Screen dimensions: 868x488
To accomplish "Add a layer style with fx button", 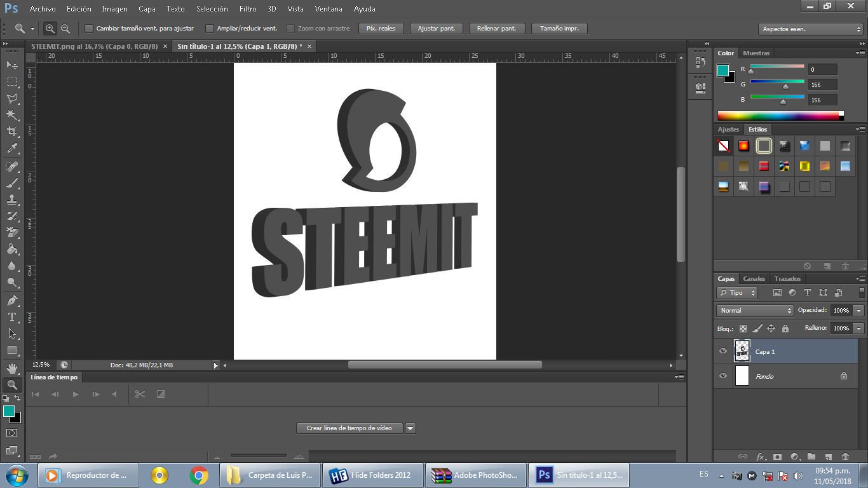I will (x=761, y=456).
